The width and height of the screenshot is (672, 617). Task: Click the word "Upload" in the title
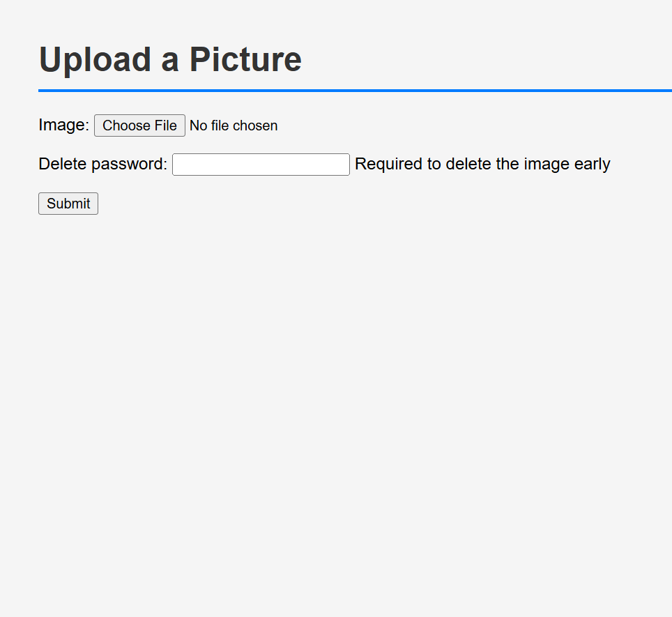click(96, 59)
